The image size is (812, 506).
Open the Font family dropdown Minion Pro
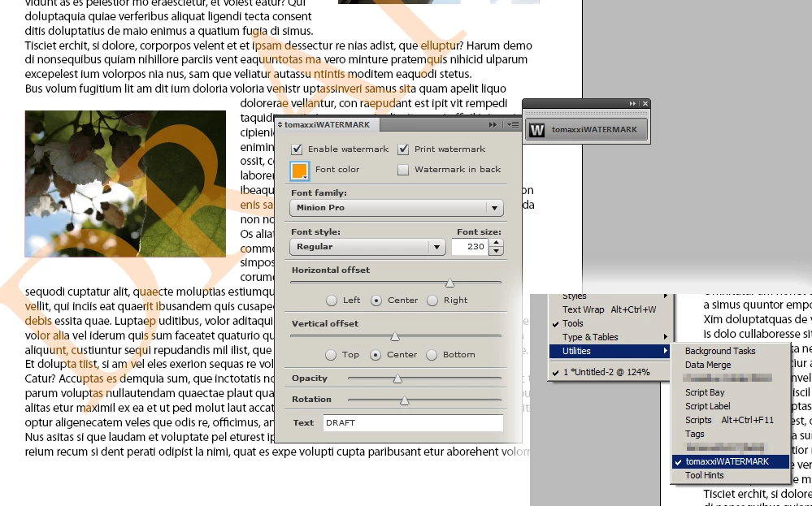coord(396,208)
